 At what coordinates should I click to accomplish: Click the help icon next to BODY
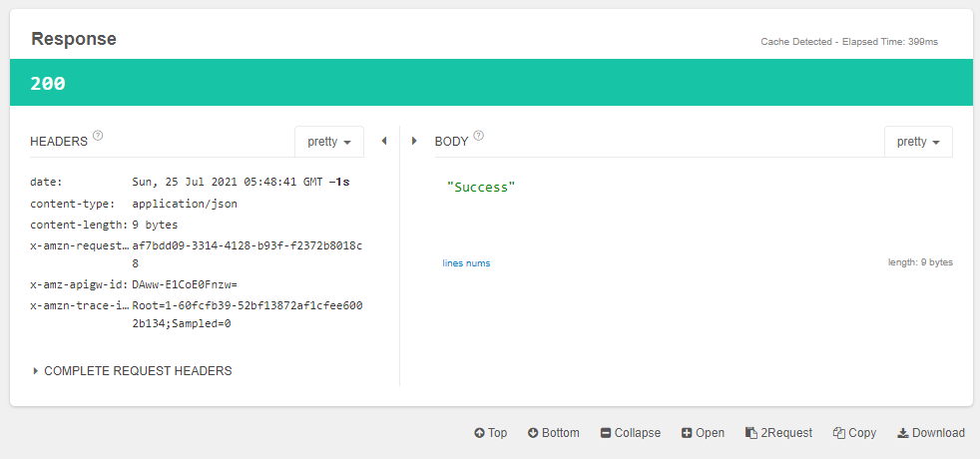479,137
